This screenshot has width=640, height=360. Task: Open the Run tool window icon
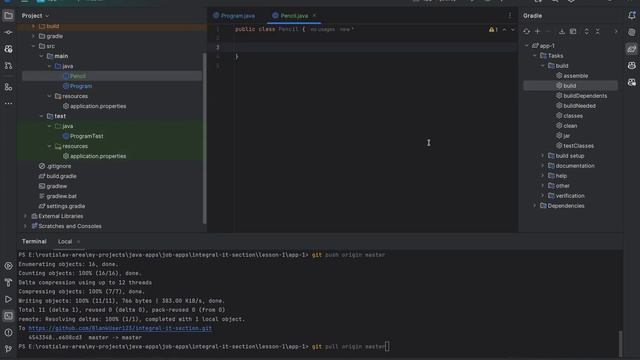point(8,299)
